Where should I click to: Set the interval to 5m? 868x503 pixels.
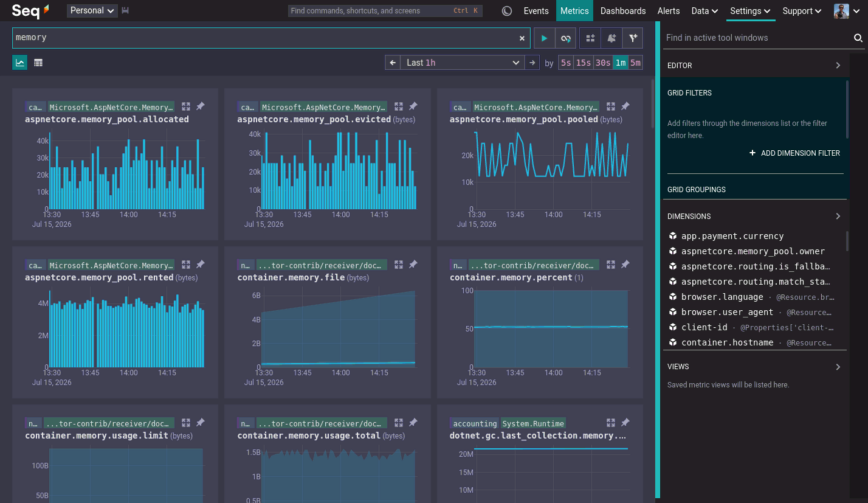pos(635,63)
